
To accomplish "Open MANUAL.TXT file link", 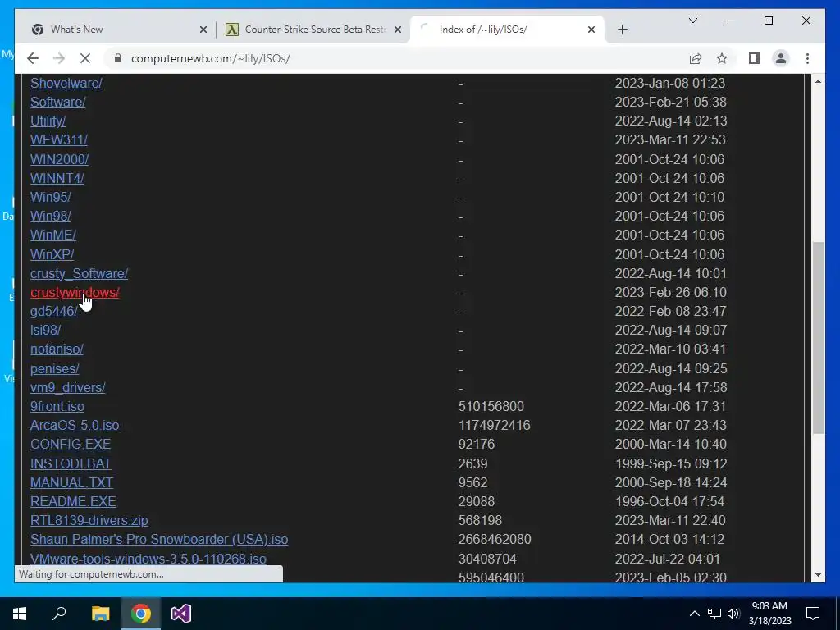I will (x=72, y=482).
